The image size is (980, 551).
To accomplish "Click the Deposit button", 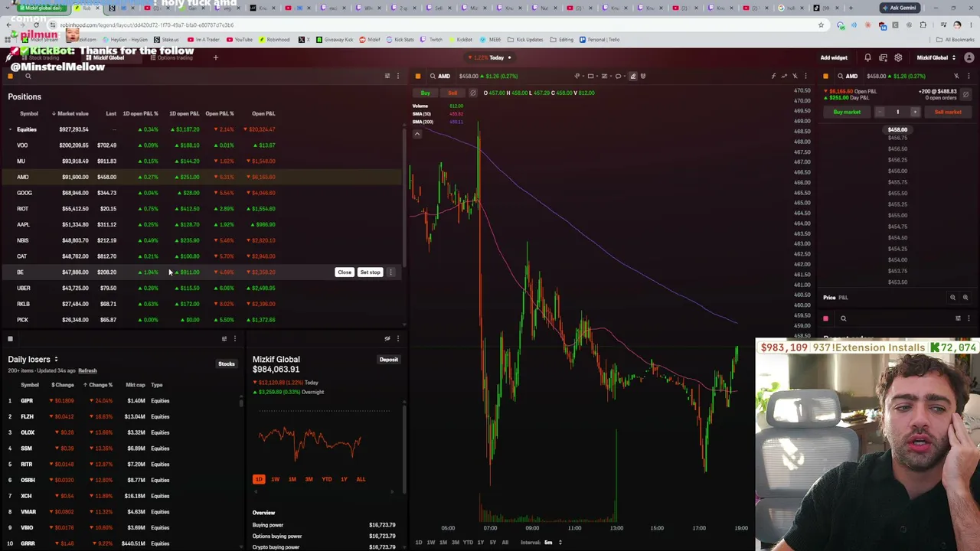I will [x=388, y=360].
